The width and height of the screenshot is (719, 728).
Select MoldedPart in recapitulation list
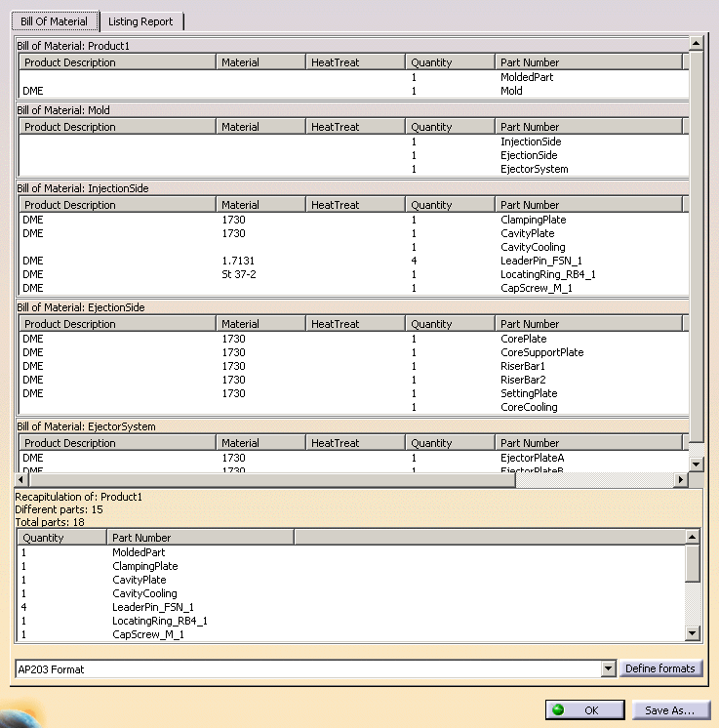351,552
